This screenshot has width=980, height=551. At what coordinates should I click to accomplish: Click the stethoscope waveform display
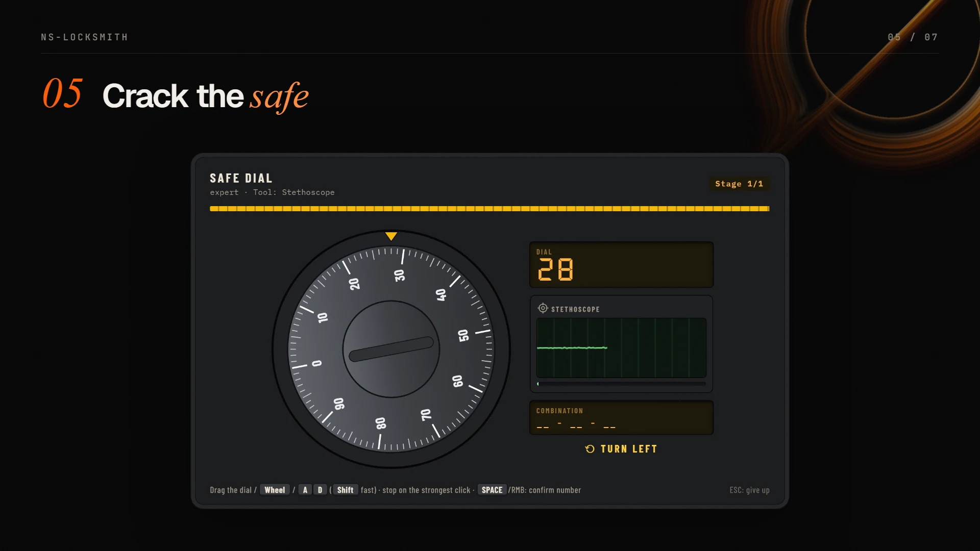tap(621, 348)
